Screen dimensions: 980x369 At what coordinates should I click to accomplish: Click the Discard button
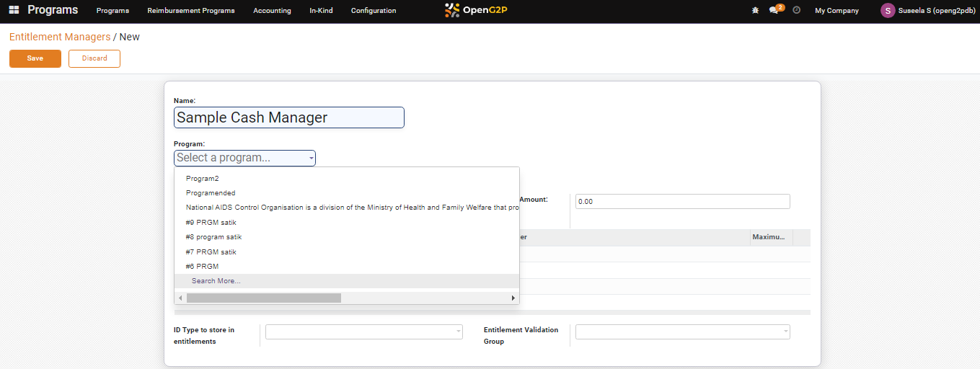(x=94, y=58)
